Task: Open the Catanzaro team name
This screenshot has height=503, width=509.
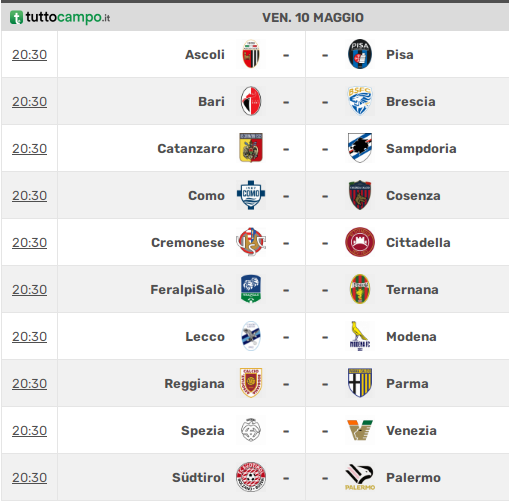Action: tap(191, 149)
